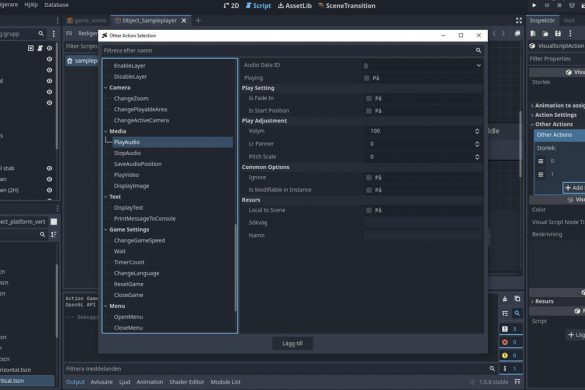Image resolution: width=585 pixels, height=390 pixels.
Task: Toggle distraction-free mode icon beside scene tabs
Action: coord(519,21)
